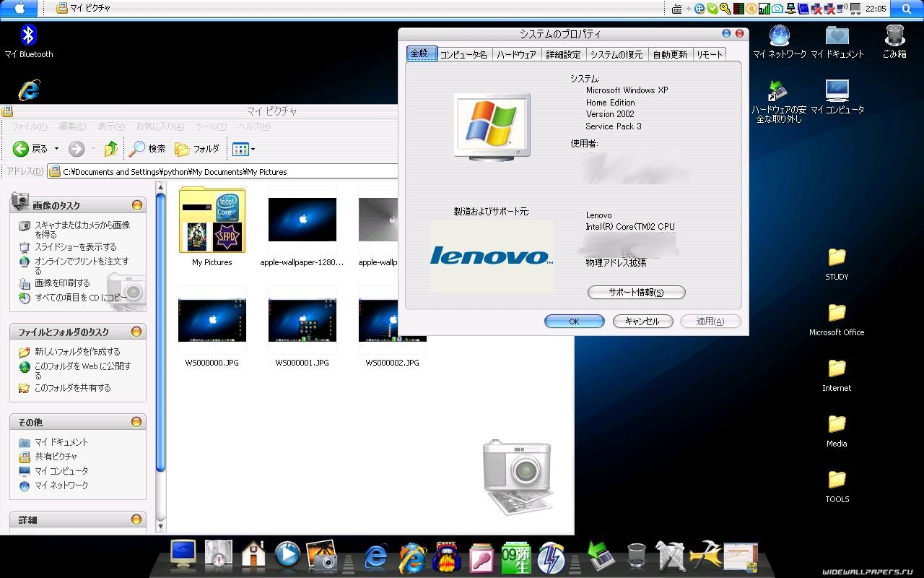Image resolution: width=924 pixels, height=578 pixels.
Task: Select the WS000001.JPG thumbnail
Action: point(302,320)
